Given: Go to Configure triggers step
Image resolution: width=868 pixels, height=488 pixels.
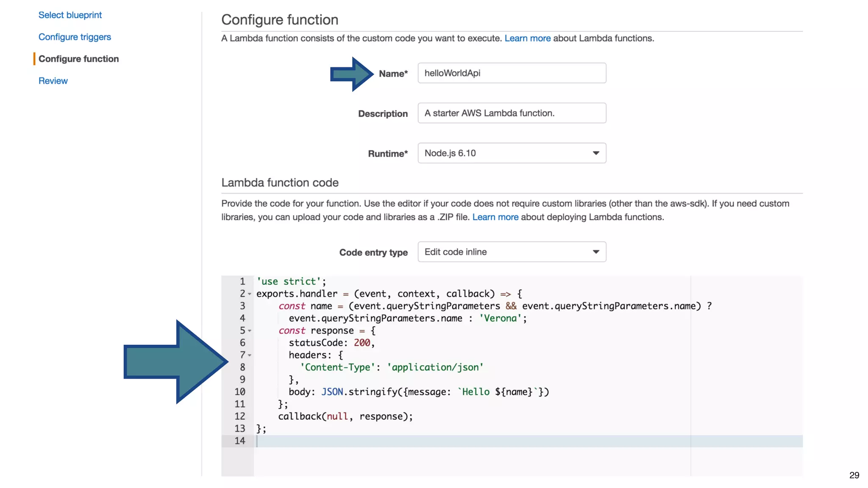Looking at the screenshot, I should (75, 37).
